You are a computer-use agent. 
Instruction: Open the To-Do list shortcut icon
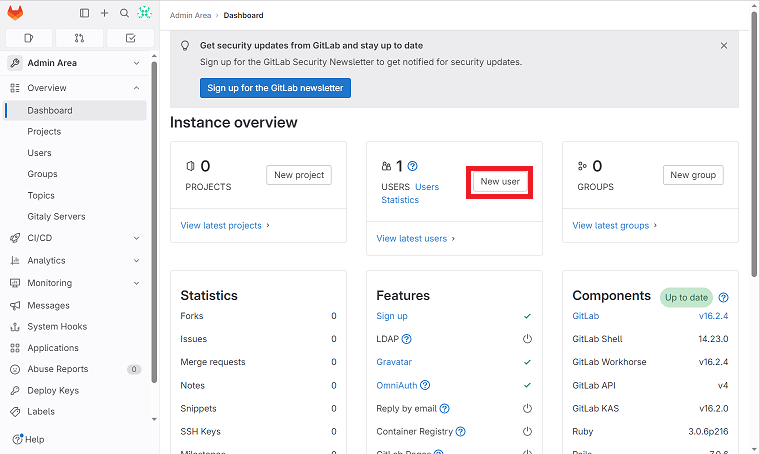pos(130,38)
